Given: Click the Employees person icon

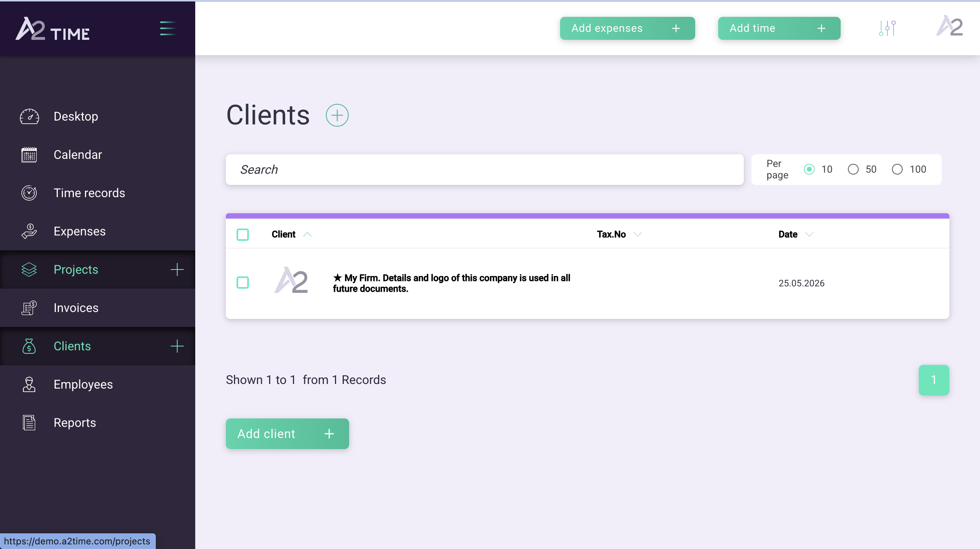Looking at the screenshot, I should (x=29, y=384).
